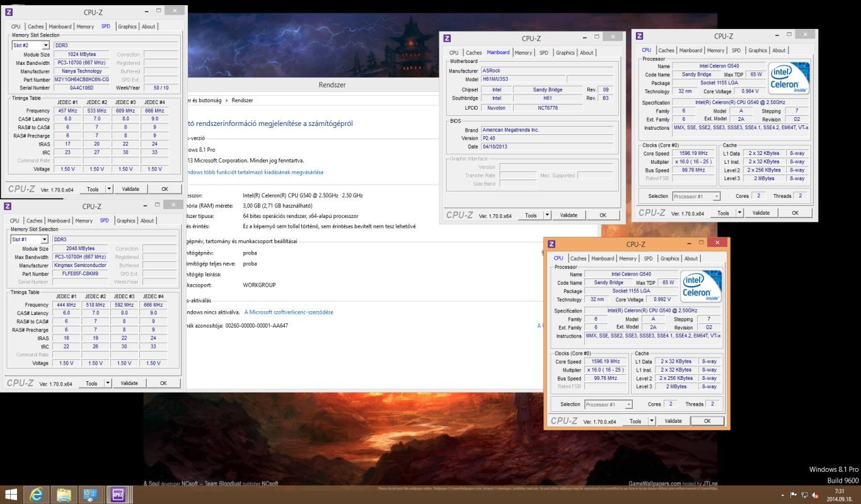The height and width of the screenshot is (504, 861).
Task: Click the CPU-Z taskbar icon
Action: [117, 494]
